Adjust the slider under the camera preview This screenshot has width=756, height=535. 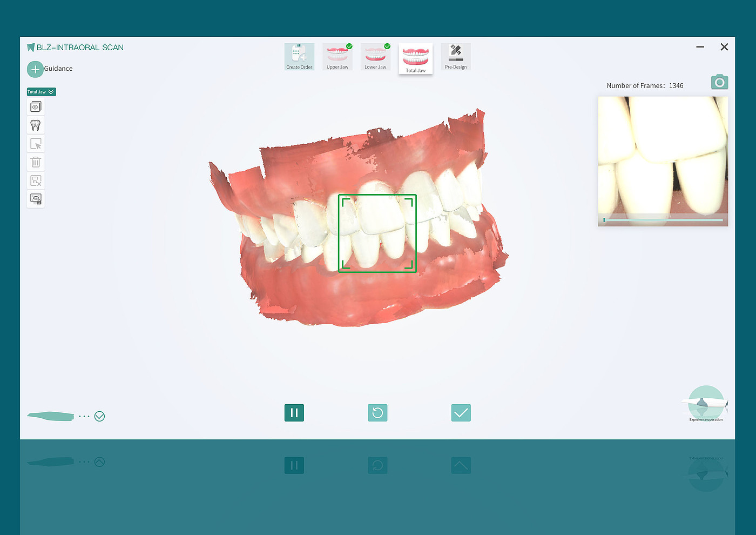point(663,220)
